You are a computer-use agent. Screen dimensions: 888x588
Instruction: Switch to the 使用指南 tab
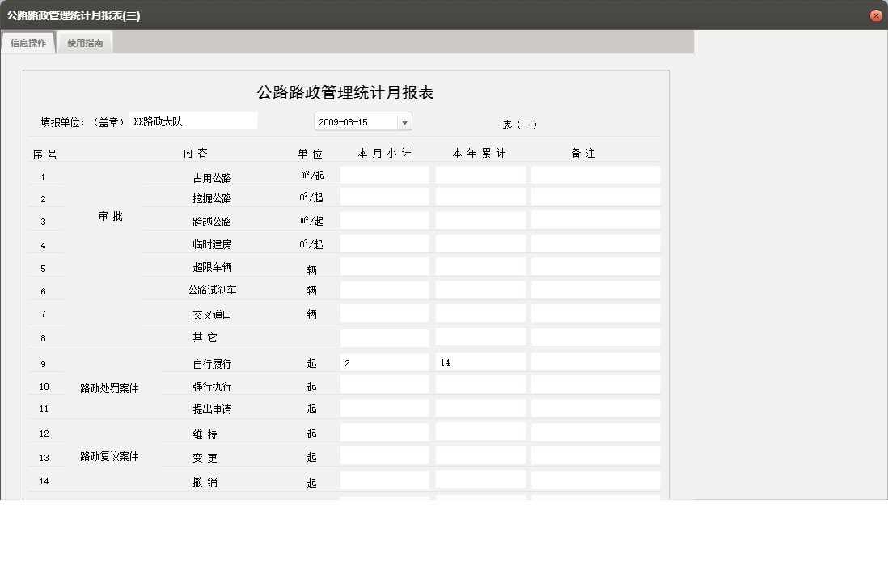85,43
